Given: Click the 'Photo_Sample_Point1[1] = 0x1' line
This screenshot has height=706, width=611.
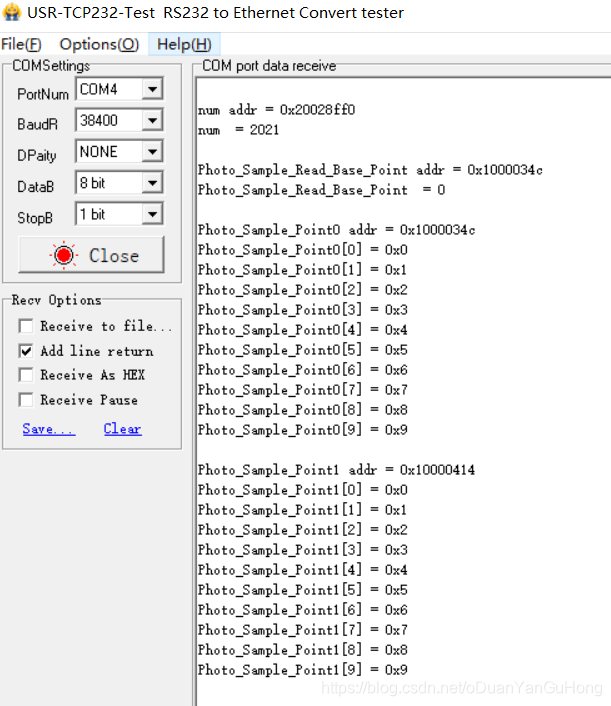Looking at the screenshot, I should 303,510.
